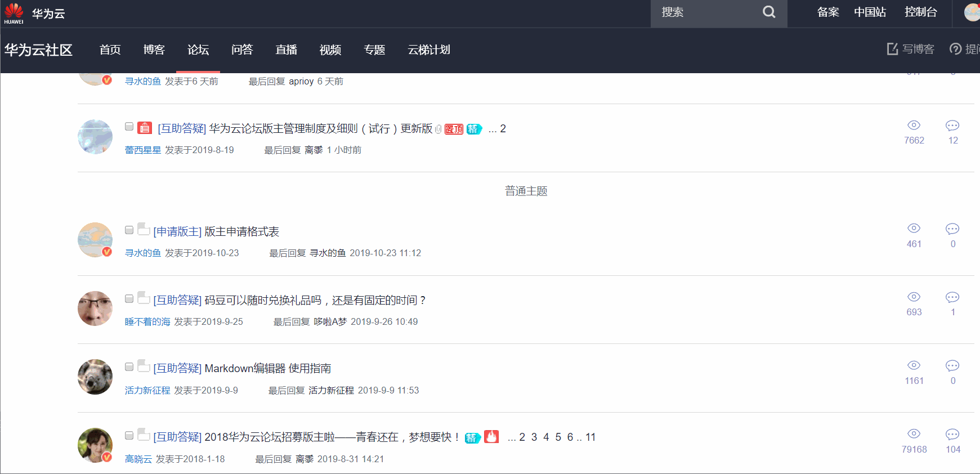Click the replies bubble icon for Markdown编辑器 post
Screen dimensions: 980x474
pyautogui.click(x=952, y=365)
